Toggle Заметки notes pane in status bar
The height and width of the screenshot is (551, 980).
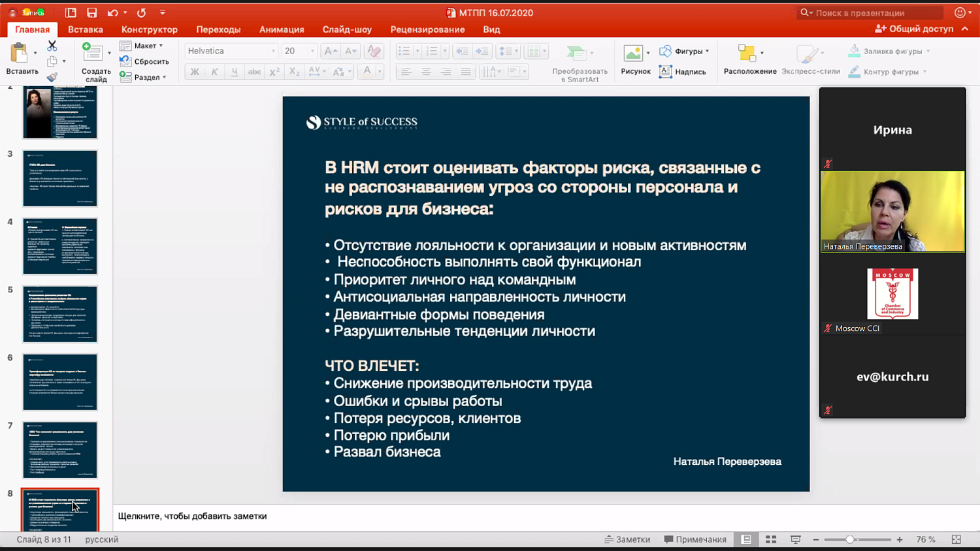tap(627, 539)
